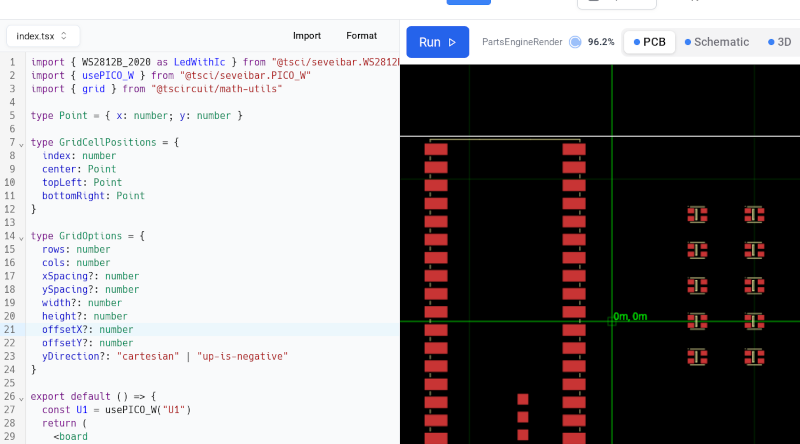Click the top-left pad of Pico footprint
800x444 pixels.
pos(436,149)
